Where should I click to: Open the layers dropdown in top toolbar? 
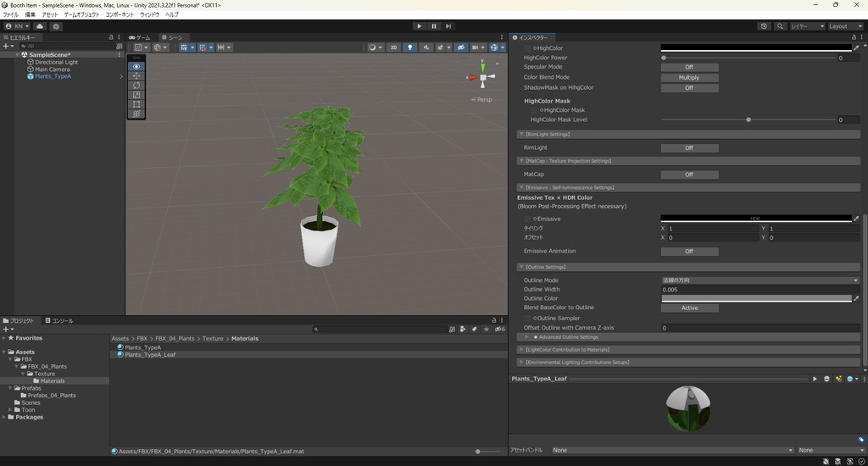(x=807, y=26)
